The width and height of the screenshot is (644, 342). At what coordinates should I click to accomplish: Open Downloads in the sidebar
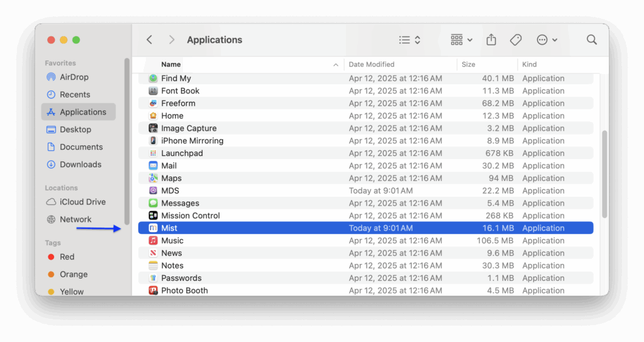pos(79,164)
